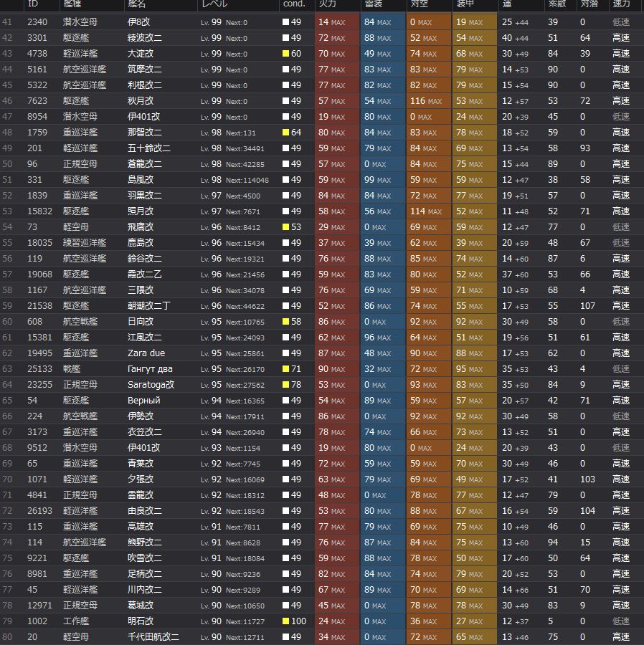Viewport: 644px width, 645px height.
Task: Click the luck value 14 +66 for 川内改二
Action: pyautogui.click(x=515, y=590)
